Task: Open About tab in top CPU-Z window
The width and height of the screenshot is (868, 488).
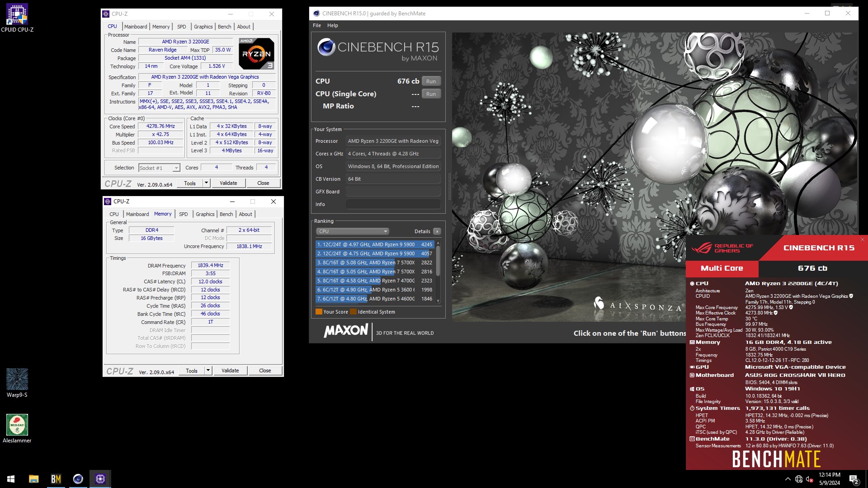Action: [244, 27]
